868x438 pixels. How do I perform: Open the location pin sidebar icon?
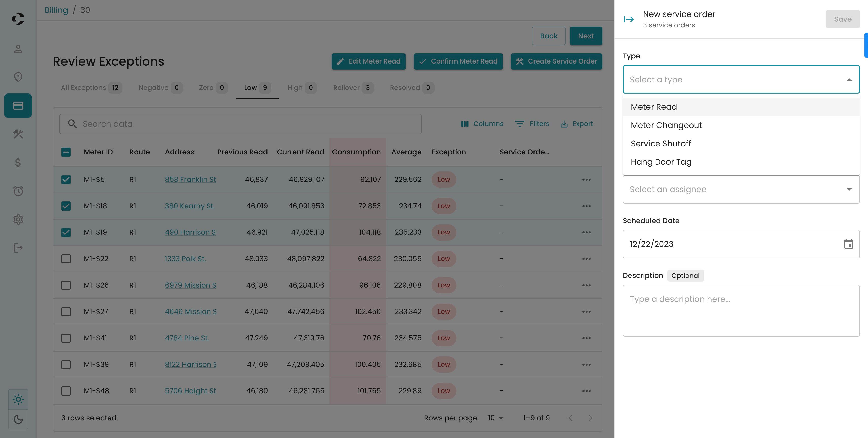pyautogui.click(x=18, y=77)
